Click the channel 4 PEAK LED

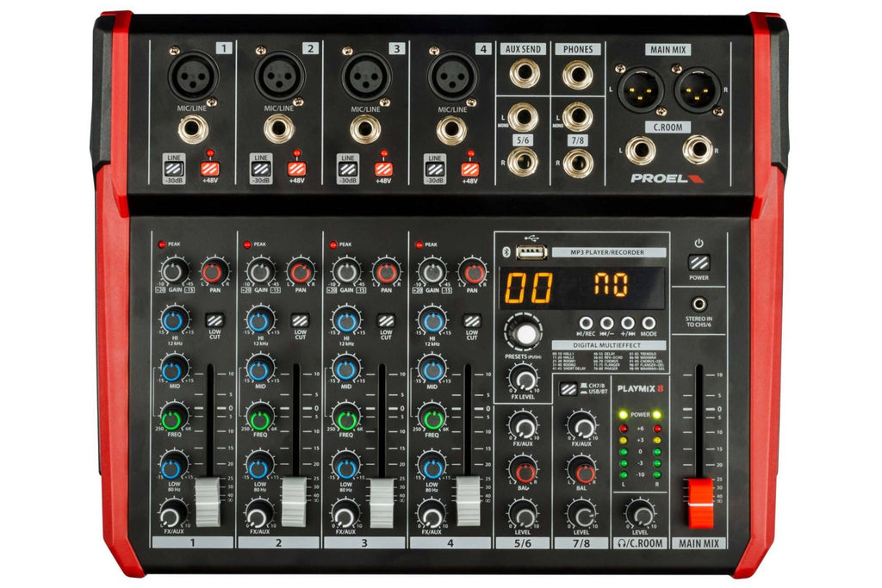(x=419, y=244)
